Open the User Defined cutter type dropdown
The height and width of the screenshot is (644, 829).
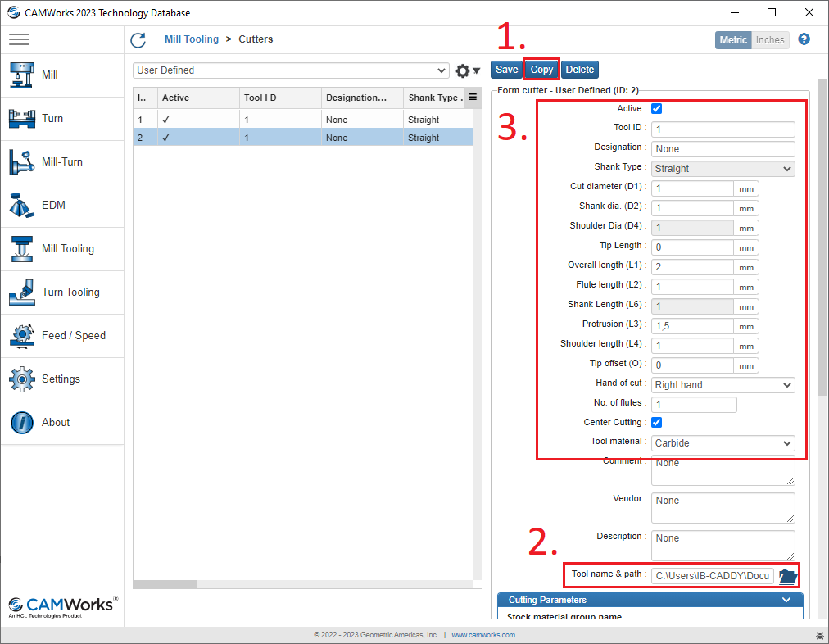(291, 70)
